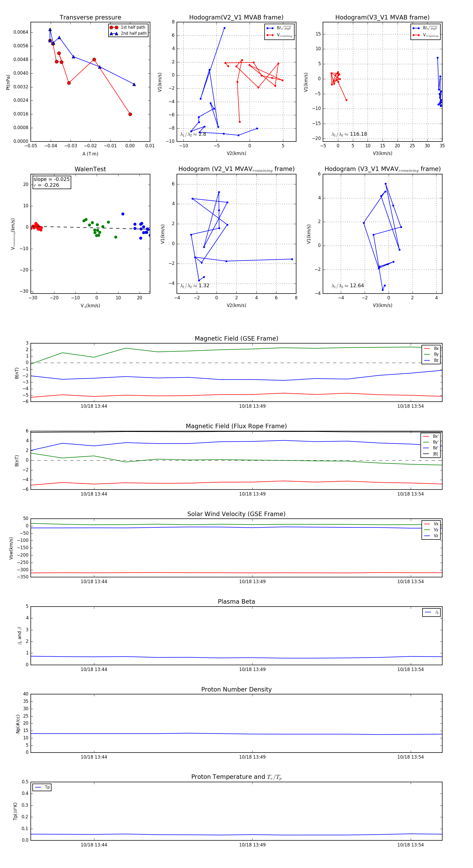This screenshot has height=868, width=473.
Task: Click the 'Bx' legend entry in GSE panel
Action: click(x=431, y=349)
